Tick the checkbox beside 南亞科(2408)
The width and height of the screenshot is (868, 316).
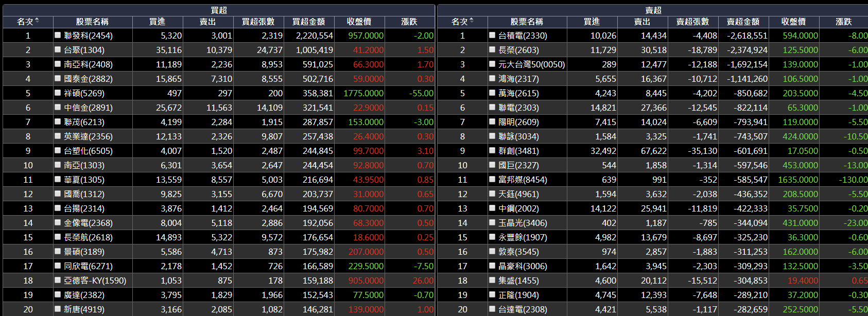click(58, 64)
